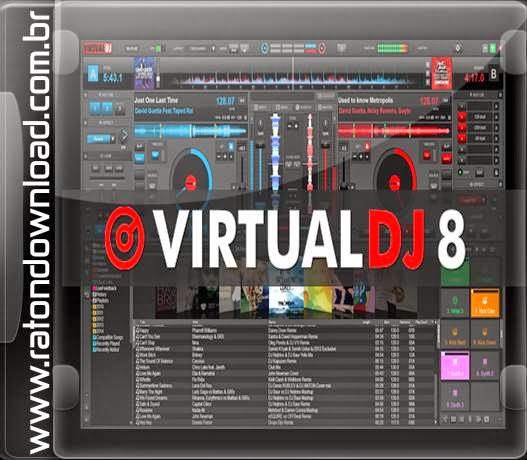Open the History folder in tree
Screen dimensions: 527x460
pos(99,295)
